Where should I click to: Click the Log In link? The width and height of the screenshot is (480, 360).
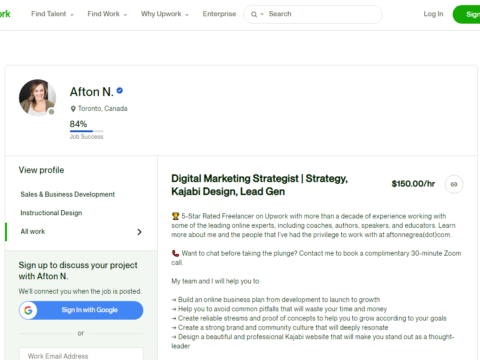click(x=433, y=14)
